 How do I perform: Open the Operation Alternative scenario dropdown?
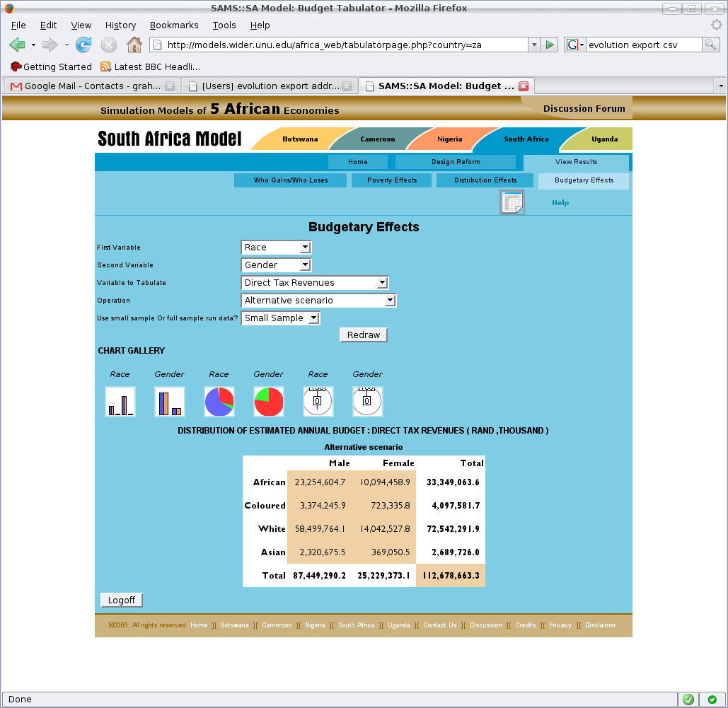tap(319, 301)
